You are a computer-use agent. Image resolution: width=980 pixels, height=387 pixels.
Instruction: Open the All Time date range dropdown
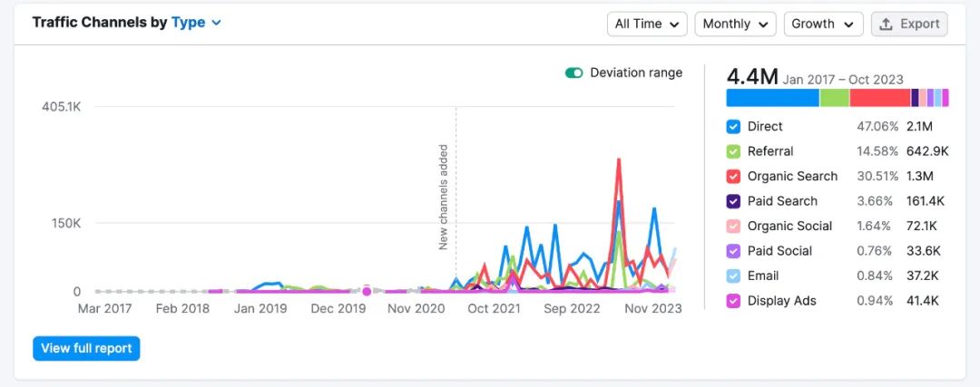[x=647, y=24]
